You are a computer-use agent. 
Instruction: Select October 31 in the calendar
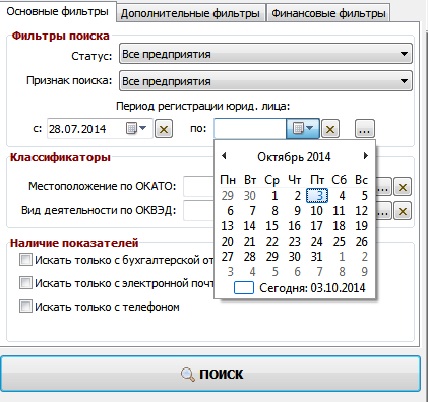point(316,257)
